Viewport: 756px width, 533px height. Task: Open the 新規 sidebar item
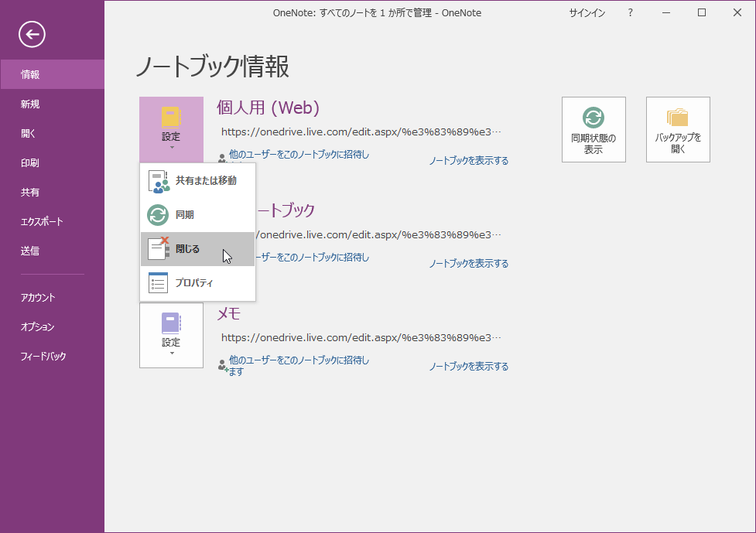tap(52, 104)
